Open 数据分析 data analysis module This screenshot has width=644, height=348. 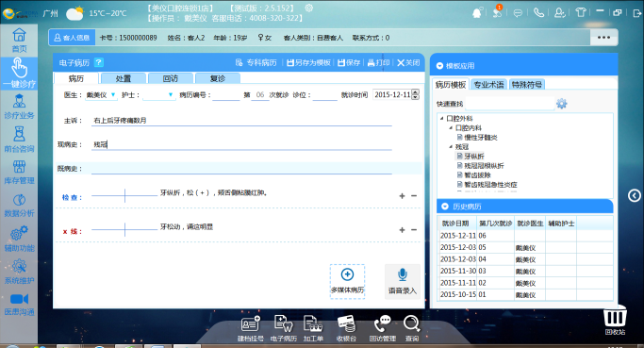pos(19,205)
